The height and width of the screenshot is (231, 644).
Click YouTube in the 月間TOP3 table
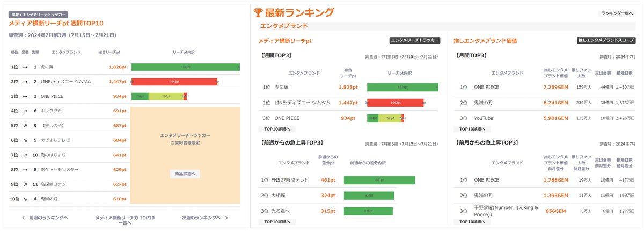tap(484, 118)
